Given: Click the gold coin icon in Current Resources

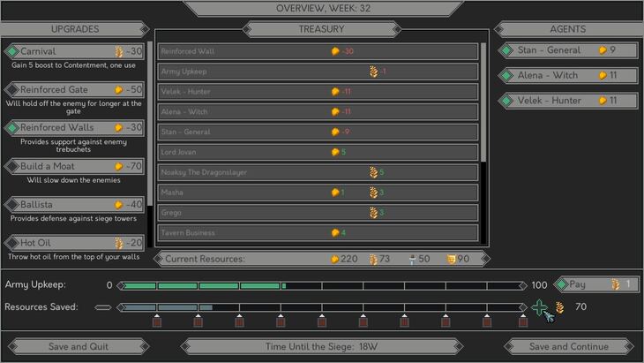Looking at the screenshot, I should point(333,260).
